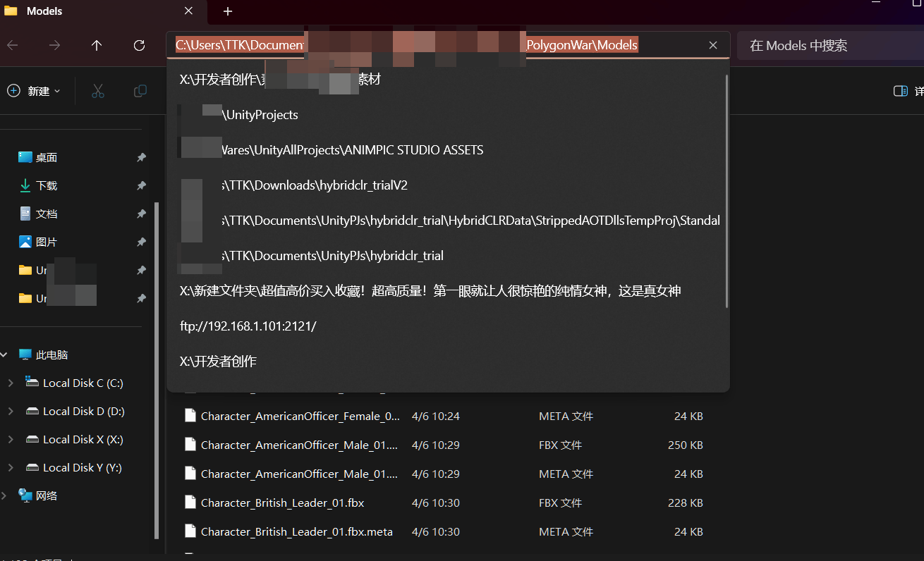Screen dimensions: 924x561
Task: Click the Cut (scissors) icon
Action: coord(97,91)
